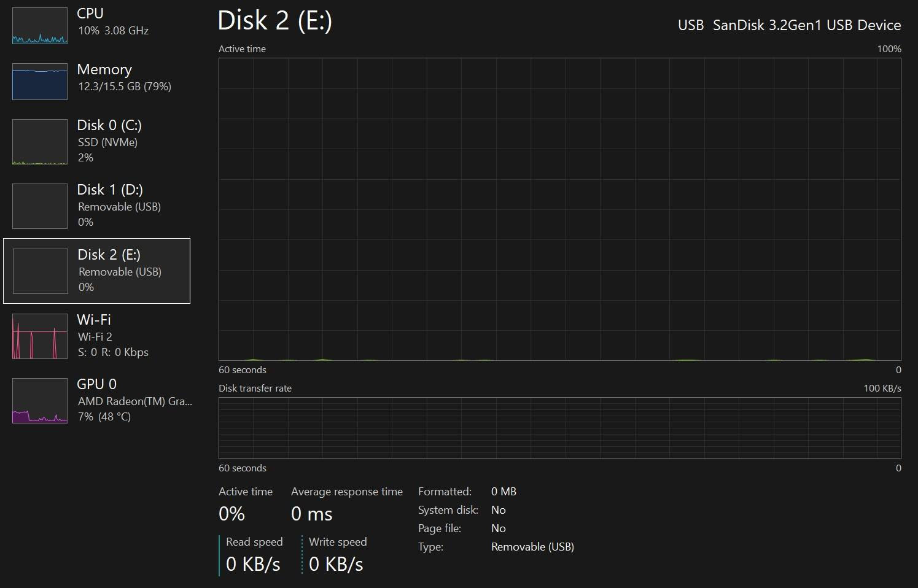Choose the Disk 1 (D:) Removable label
This screenshot has width=918, height=588.
[x=119, y=207]
